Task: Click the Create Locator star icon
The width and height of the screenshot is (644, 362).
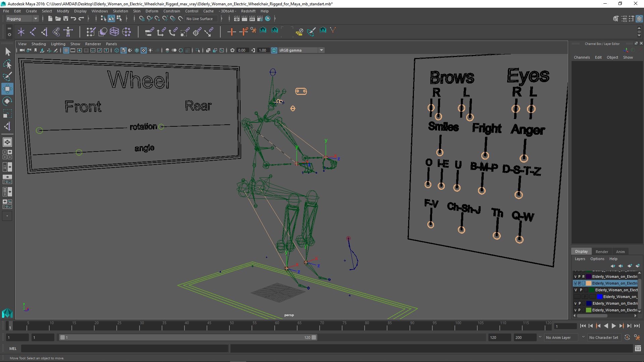Action: click(21, 32)
